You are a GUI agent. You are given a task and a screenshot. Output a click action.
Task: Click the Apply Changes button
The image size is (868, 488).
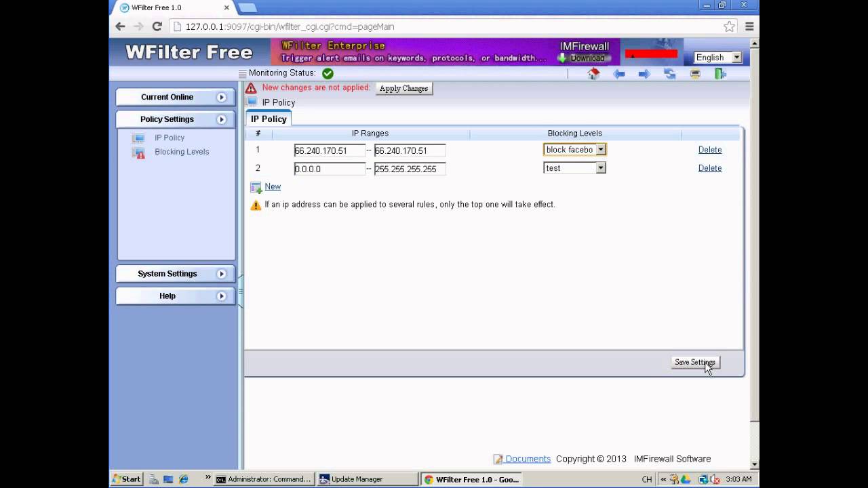403,88
